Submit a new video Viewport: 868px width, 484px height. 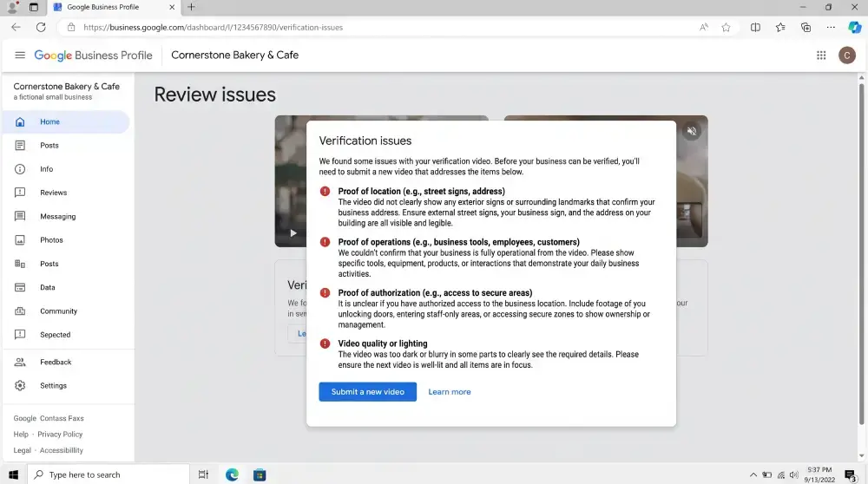point(367,392)
